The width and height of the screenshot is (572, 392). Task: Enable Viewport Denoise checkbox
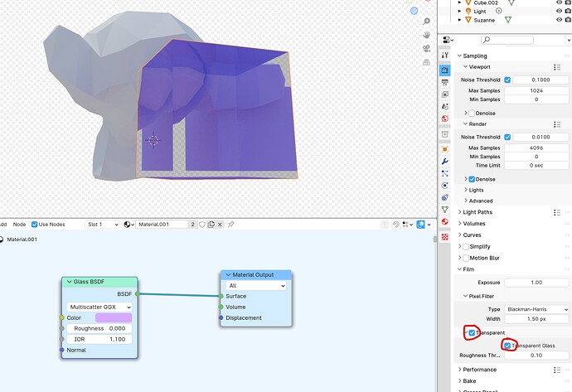[x=472, y=114]
